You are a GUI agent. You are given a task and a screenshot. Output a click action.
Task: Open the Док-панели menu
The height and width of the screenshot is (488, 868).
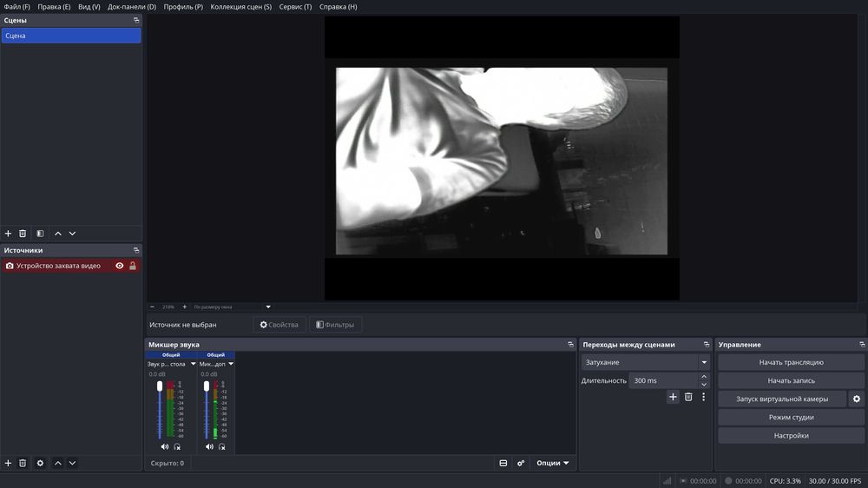pos(132,7)
